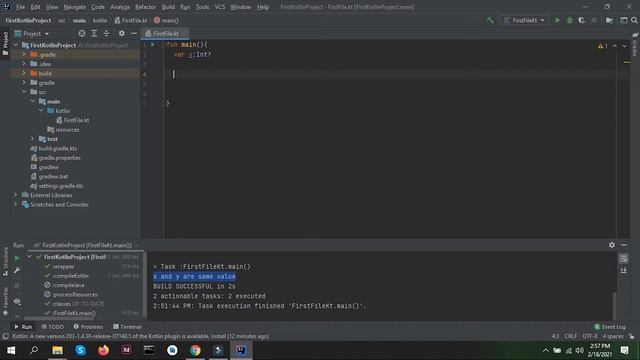Click the warning indicator in editor corner
Screen dimensions: 640x360
[602, 46]
